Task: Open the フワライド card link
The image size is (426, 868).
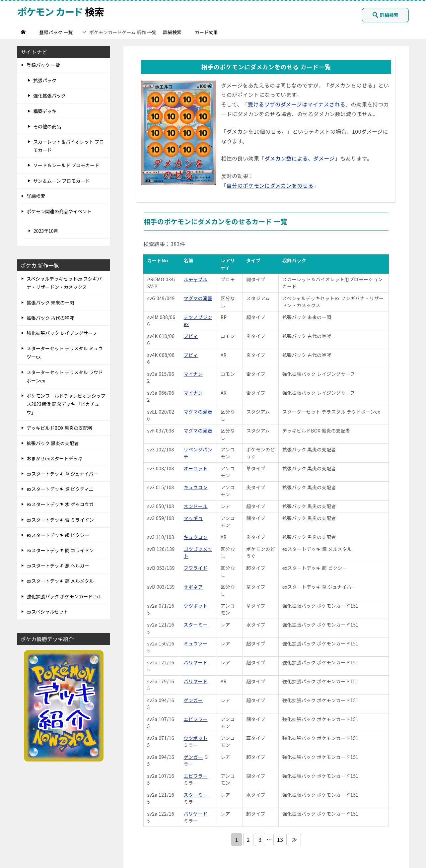Action: pos(195,568)
